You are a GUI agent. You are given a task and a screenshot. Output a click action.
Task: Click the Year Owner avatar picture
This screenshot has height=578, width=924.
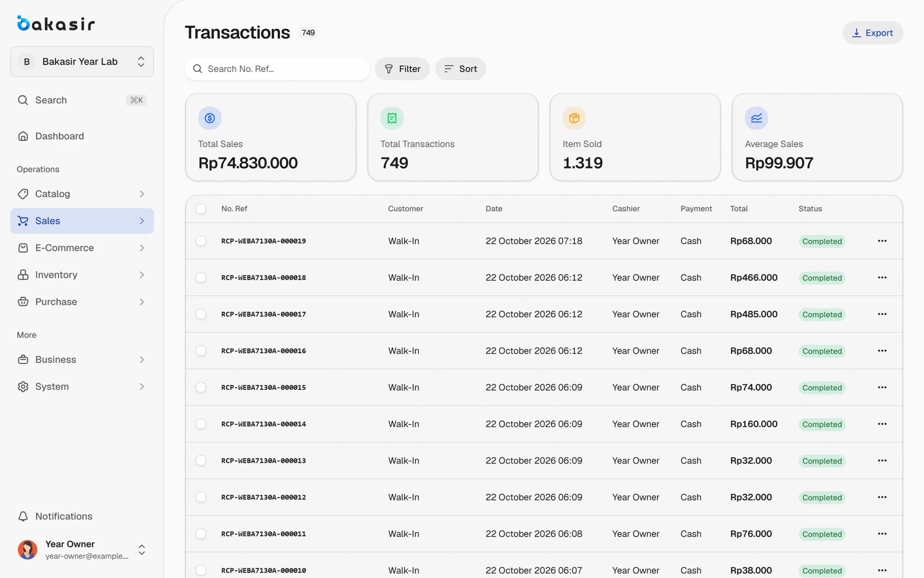[27, 550]
